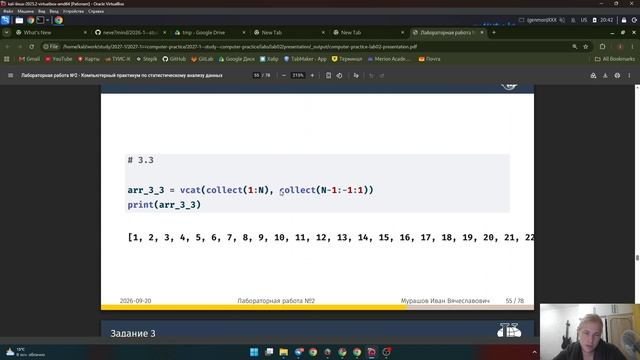Open the Kali applications menu icon

pos(5,20)
